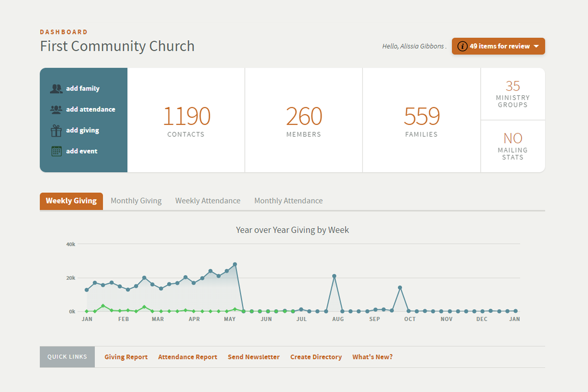The height and width of the screenshot is (392, 588).
Task: Switch to the Monthly Giving tab
Action: coord(136,201)
